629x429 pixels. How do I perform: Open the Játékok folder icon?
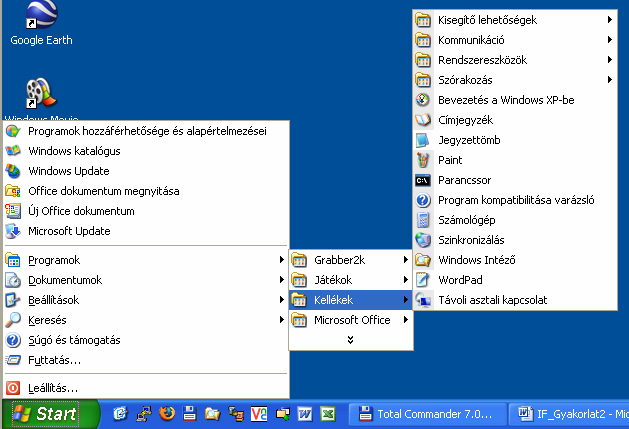(x=299, y=280)
